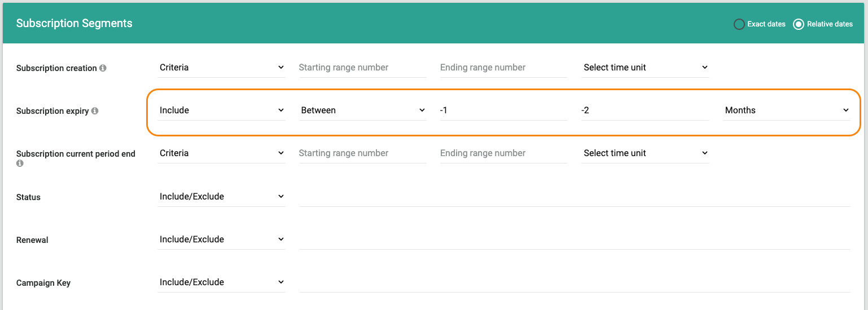The height and width of the screenshot is (310, 868).
Task: Click expiry field containing -1
Action: [504, 110]
